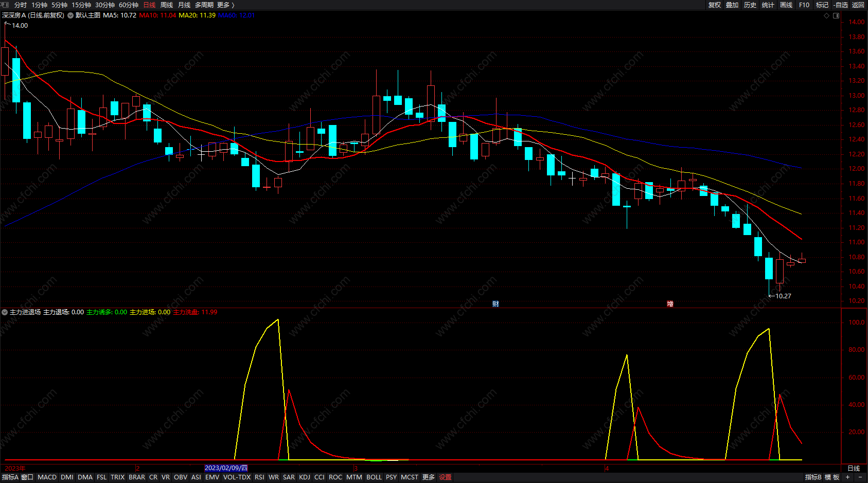
Task: Select the 15分钟 period
Action: click(x=81, y=5)
